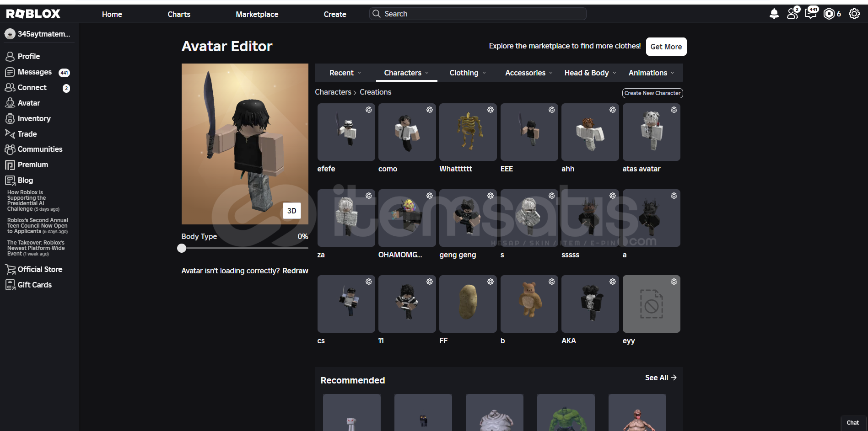Image resolution: width=868 pixels, height=431 pixels.
Task: Select the cs character thumbnail
Action: [x=346, y=304]
